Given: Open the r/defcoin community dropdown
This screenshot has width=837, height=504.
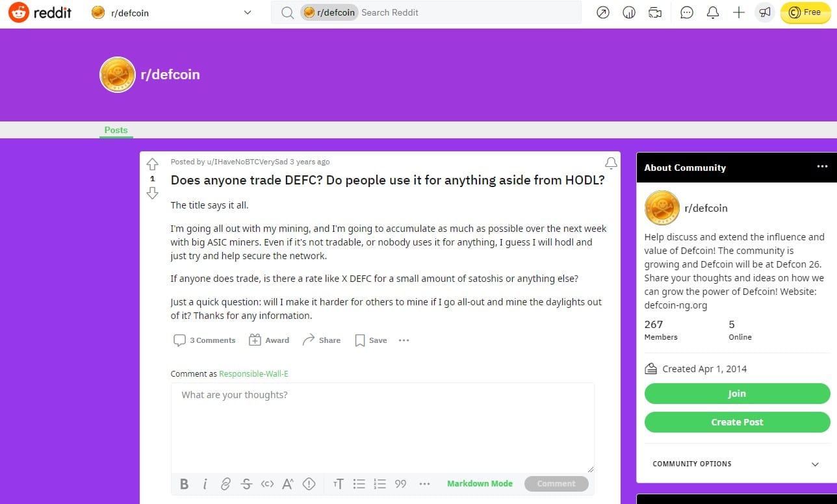Looking at the screenshot, I should (x=172, y=12).
